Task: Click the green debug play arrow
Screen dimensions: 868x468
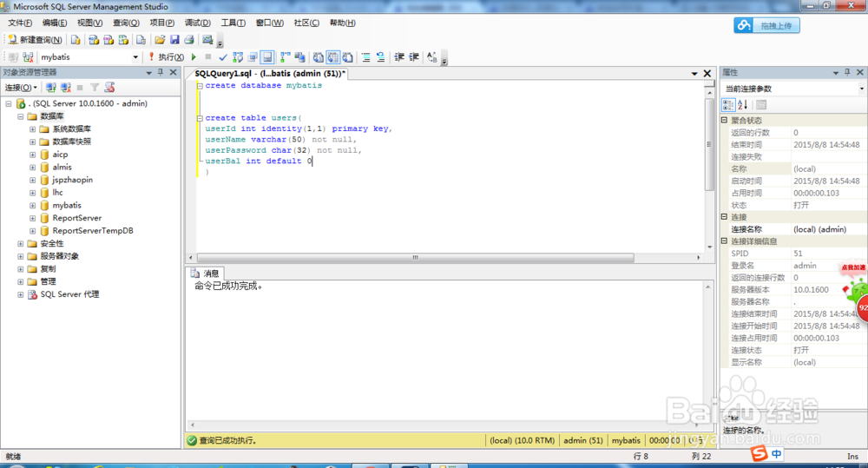Action: (194, 57)
